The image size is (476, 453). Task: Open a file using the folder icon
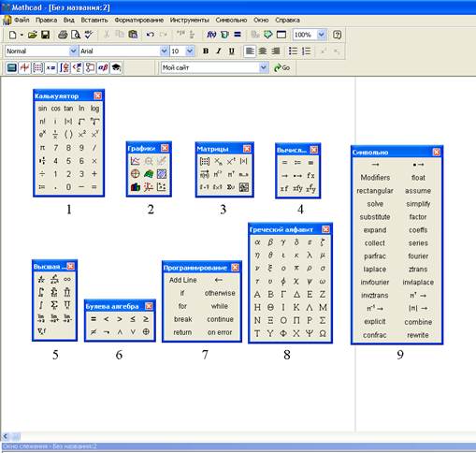point(33,35)
